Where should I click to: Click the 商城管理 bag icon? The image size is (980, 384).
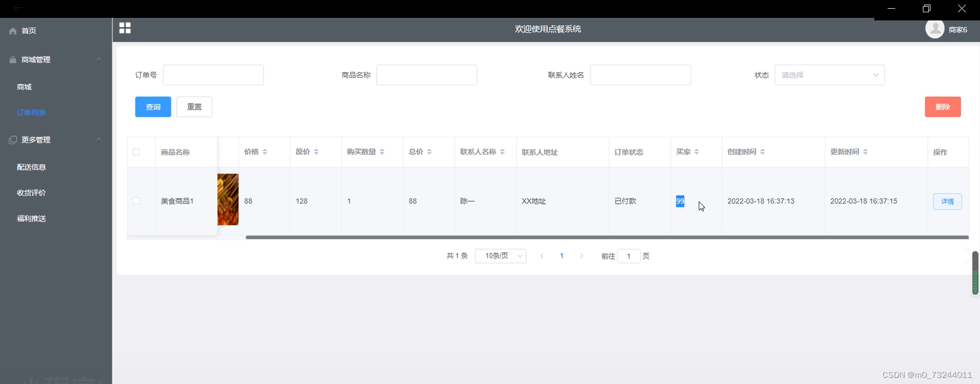point(13,60)
